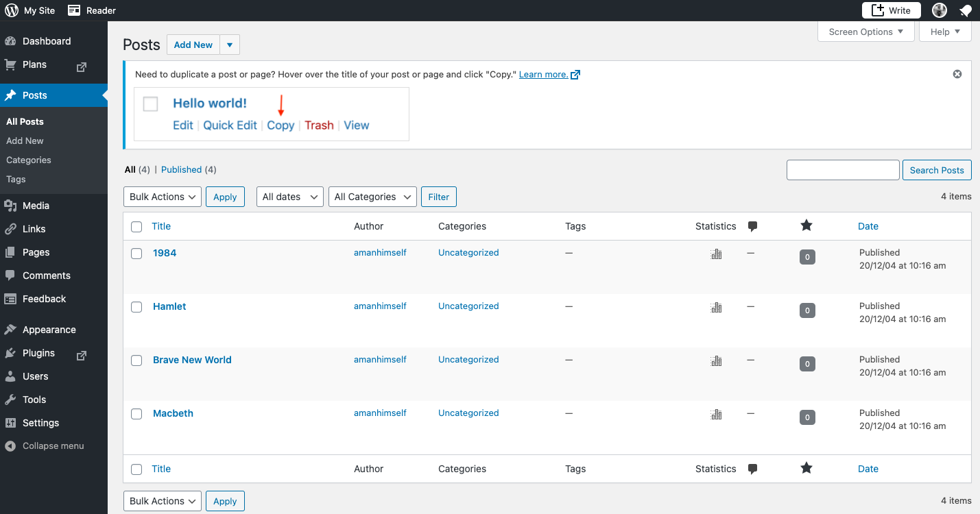Click the Links chain icon
Screen dimensions: 980x514
point(10,229)
